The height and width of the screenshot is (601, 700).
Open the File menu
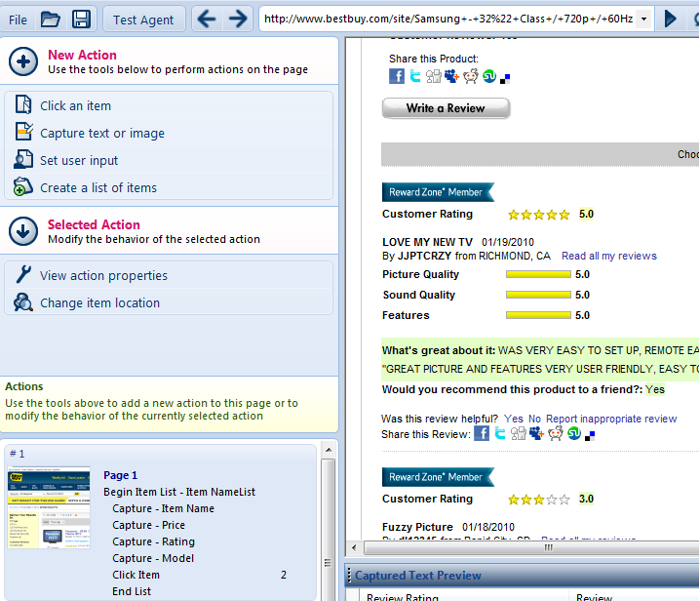[18, 20]
